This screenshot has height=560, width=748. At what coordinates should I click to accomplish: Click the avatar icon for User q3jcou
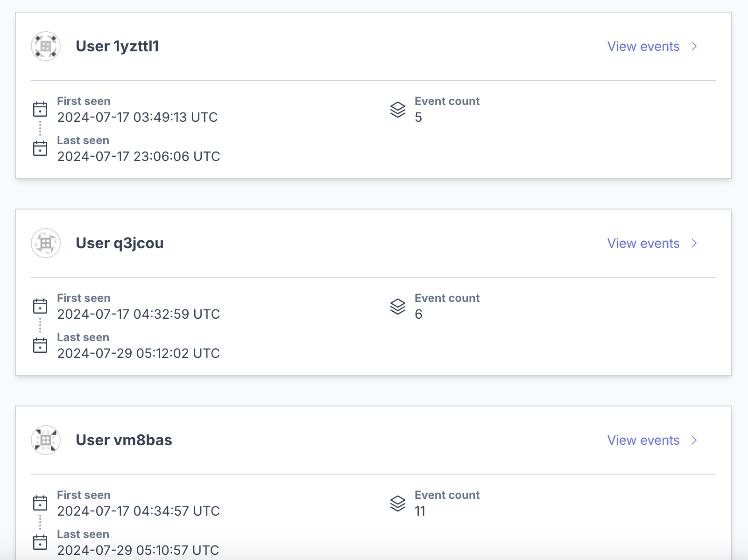[45, 243]
